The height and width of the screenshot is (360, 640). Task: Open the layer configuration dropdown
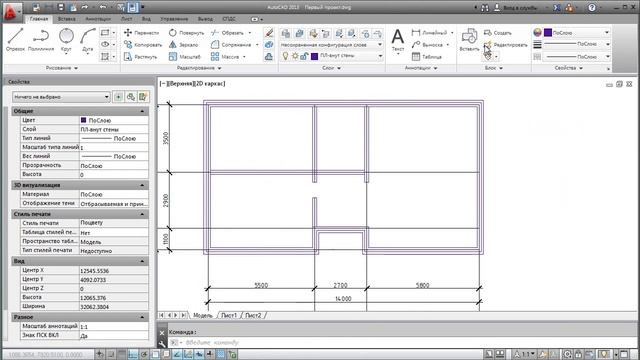coord(331,44)
